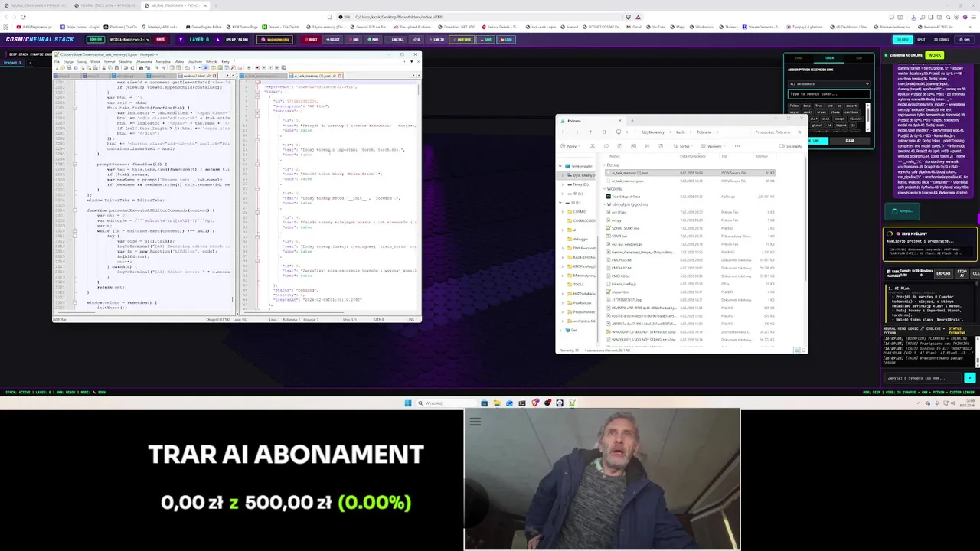Click the SCAN ON toggle in Cosmic Neural Stack
The width and height of the screenshot is (980, 551).
click(x=96, y=39)
